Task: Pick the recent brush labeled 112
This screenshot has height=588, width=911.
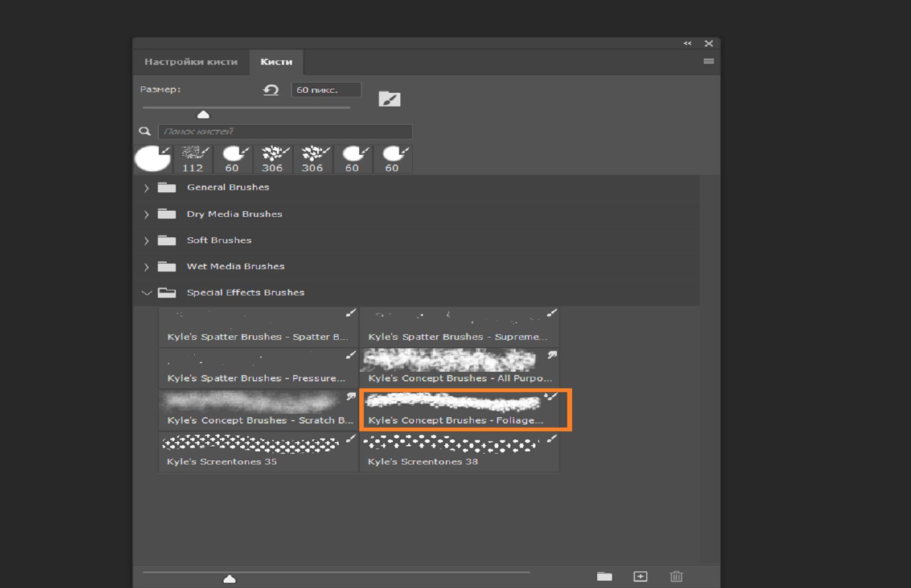Action: (x=194, y=159)
